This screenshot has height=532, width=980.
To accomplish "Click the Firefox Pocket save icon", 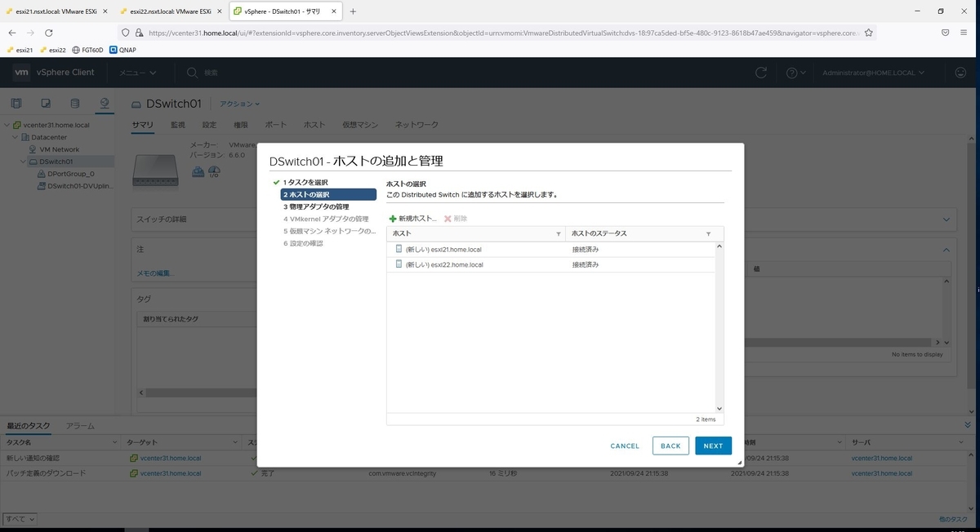I will (945, 33).
